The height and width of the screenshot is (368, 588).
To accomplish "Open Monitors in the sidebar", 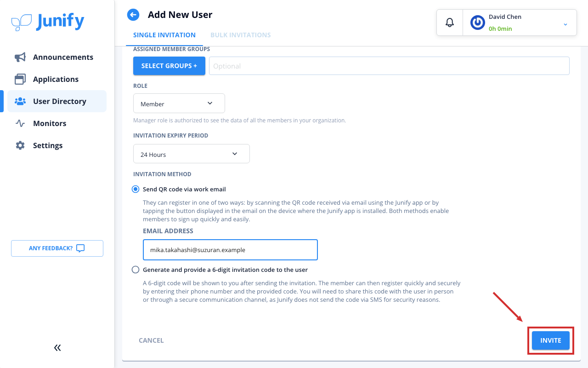I will click(57, 123).
